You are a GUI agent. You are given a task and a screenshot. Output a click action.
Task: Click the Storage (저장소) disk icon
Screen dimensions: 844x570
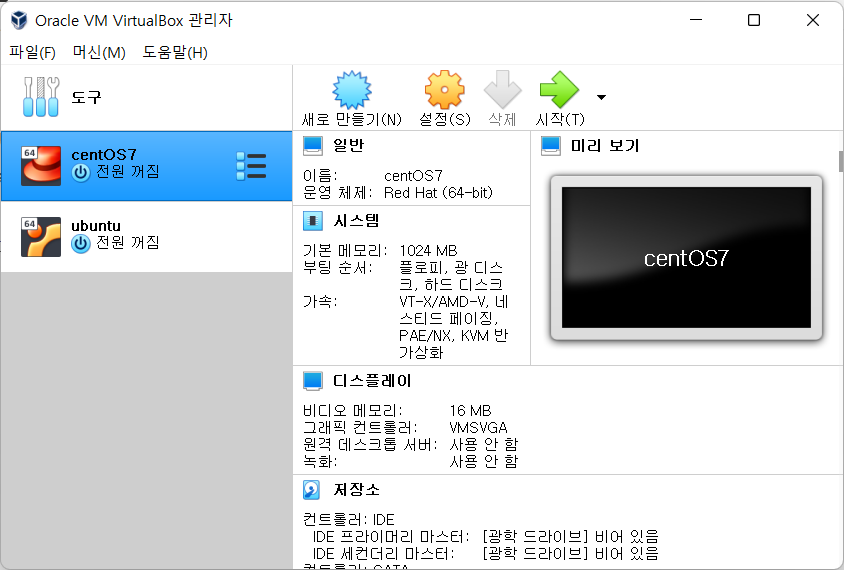[312, 490]
